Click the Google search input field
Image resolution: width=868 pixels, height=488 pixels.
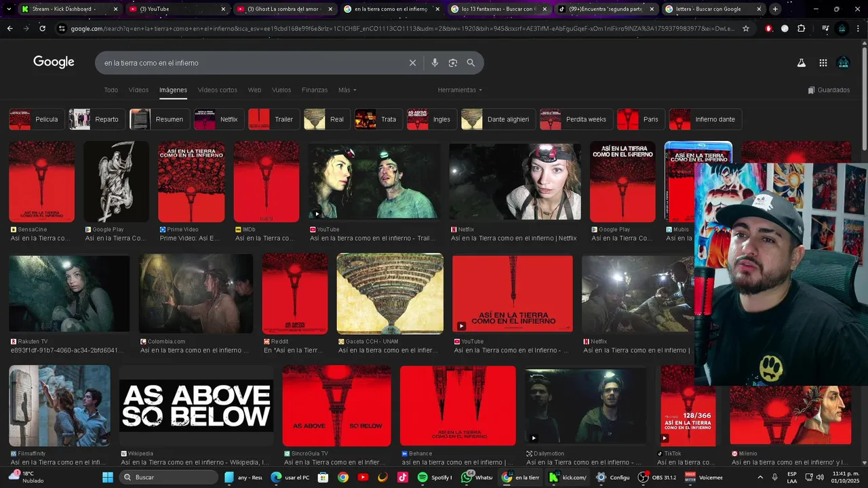coord(251,63)
